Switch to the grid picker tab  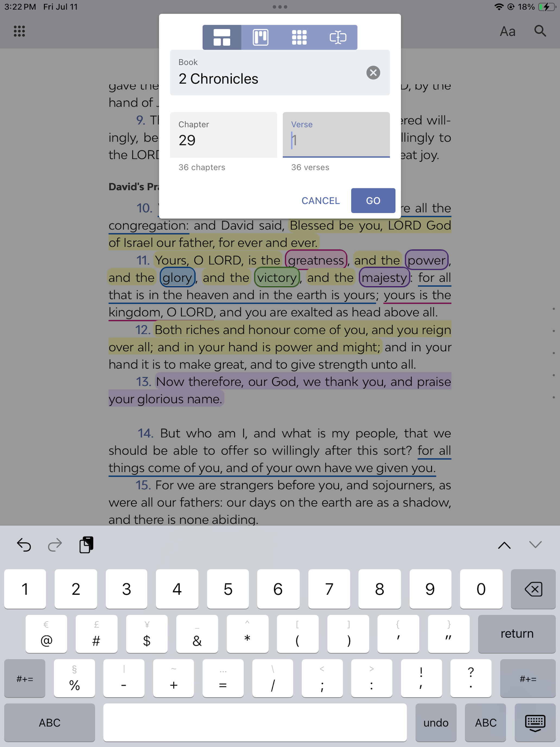point(299,37)
